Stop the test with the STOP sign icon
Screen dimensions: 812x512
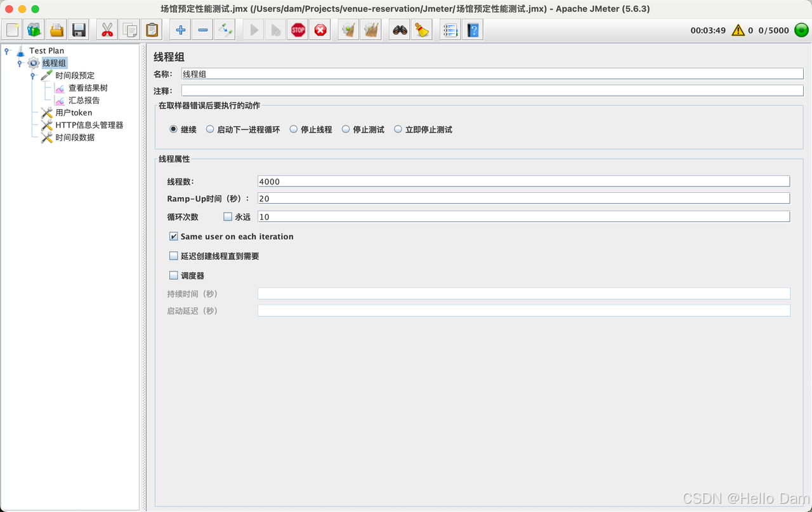(298, 30)
